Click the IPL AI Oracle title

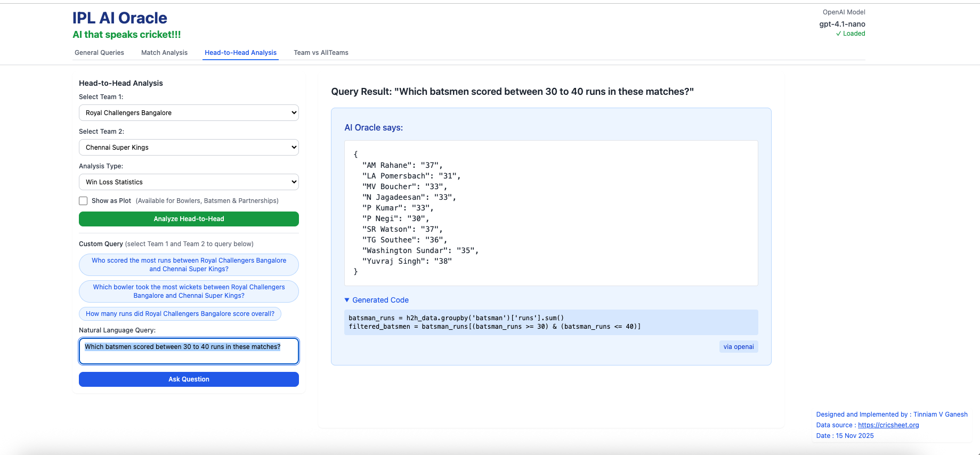click(x=120, y=18)
